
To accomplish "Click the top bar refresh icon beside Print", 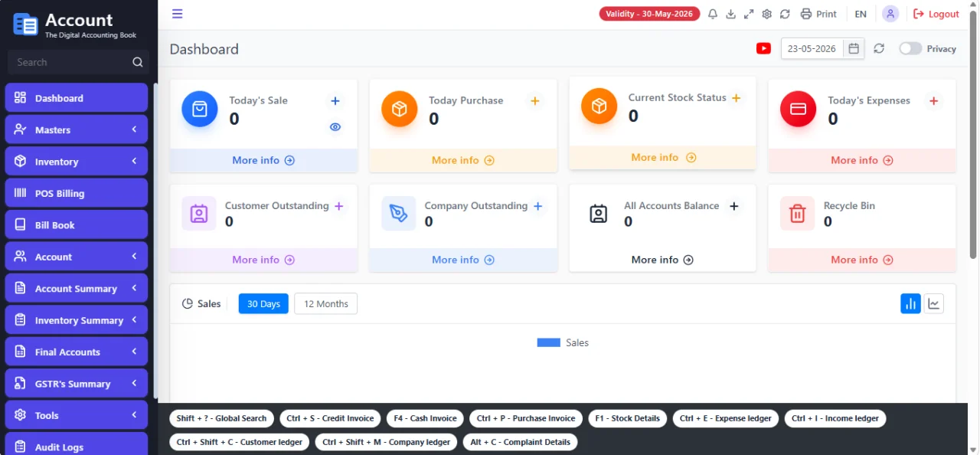I will 785,14.
